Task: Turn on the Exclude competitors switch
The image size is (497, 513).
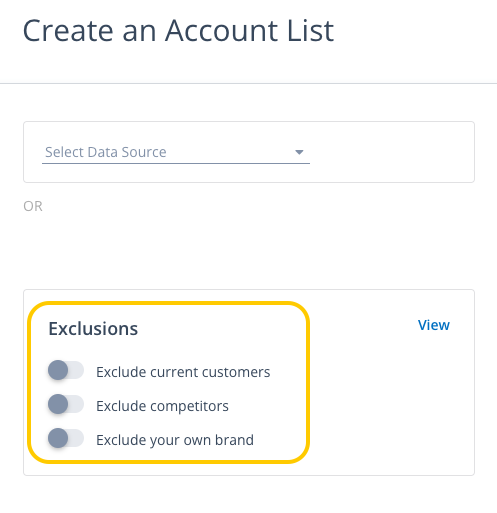Action: (x=66, y=404)
